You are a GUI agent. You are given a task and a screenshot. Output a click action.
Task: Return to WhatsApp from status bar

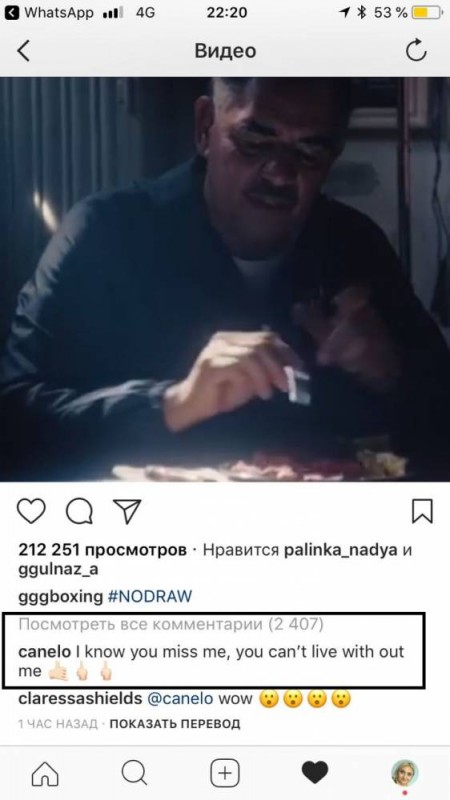49,13
